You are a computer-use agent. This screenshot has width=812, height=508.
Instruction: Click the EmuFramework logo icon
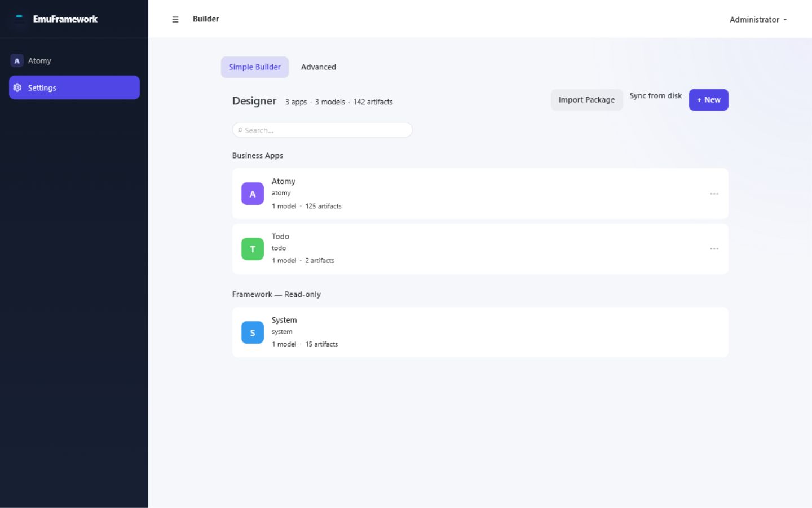click(19, 19)
